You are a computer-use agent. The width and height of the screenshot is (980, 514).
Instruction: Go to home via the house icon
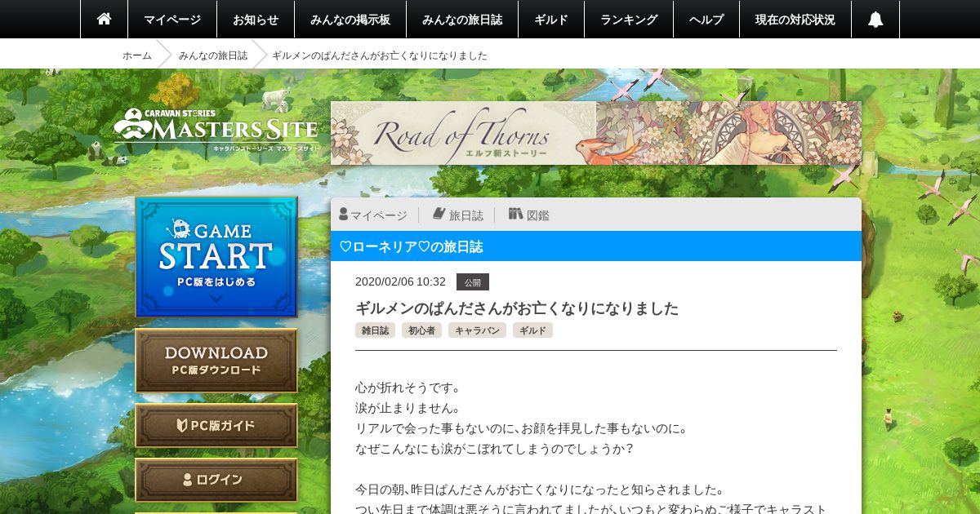[104, 19]
